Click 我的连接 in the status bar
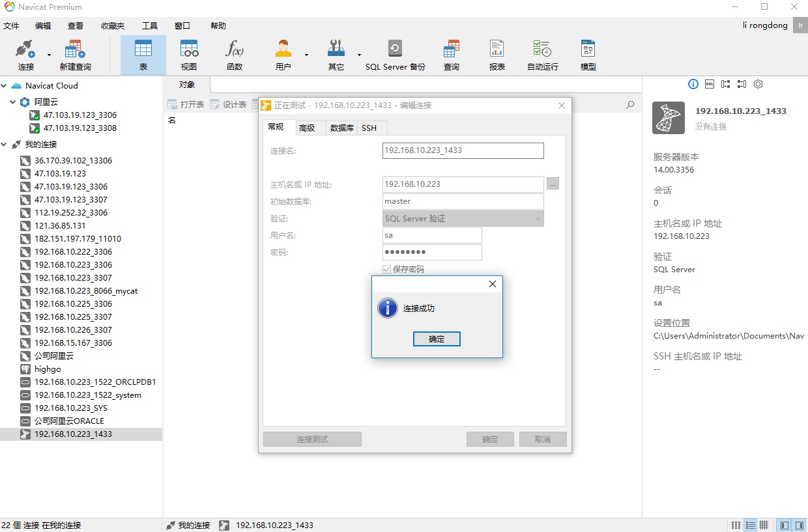 [x=188, y=525]
